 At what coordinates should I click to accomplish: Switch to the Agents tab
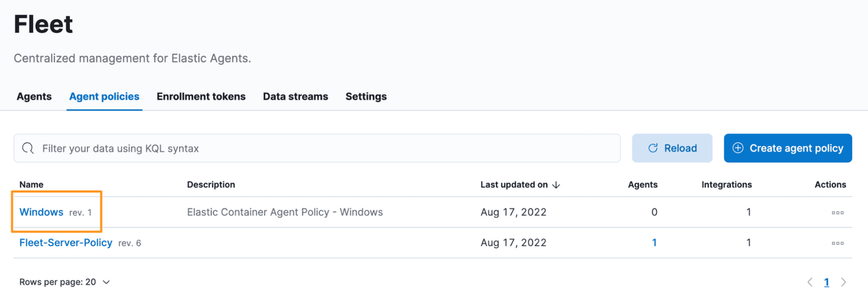click(x=34, y=97)
